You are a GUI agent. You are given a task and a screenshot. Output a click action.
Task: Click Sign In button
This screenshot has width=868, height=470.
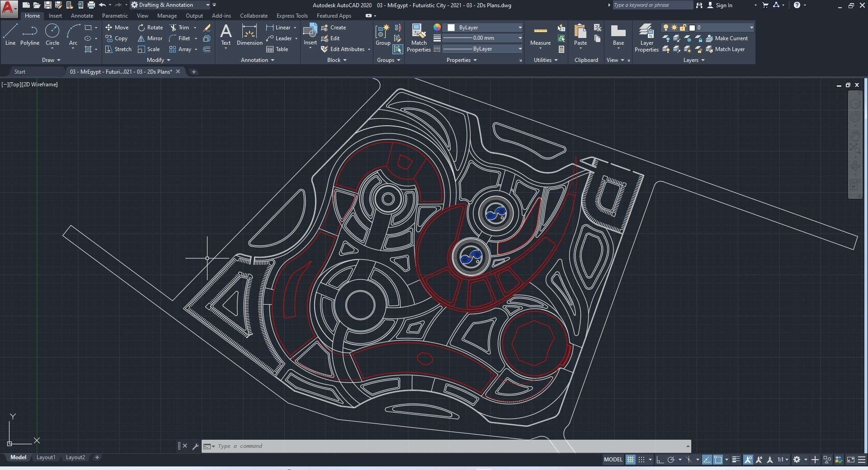(720, 5)
